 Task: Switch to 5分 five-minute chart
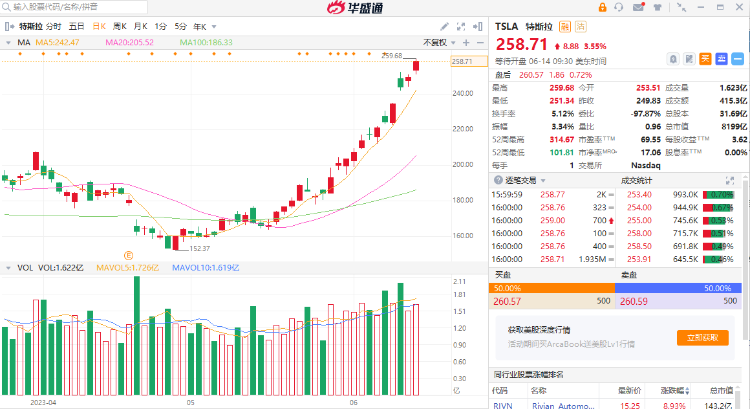(x=181, y=26)
